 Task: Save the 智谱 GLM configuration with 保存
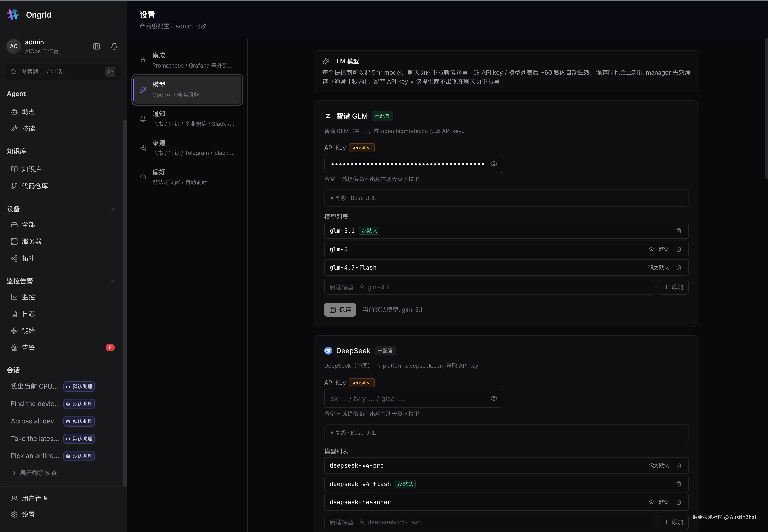pos(340,310)
